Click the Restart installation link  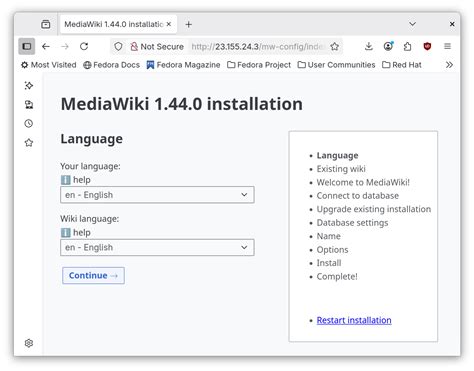354,320
